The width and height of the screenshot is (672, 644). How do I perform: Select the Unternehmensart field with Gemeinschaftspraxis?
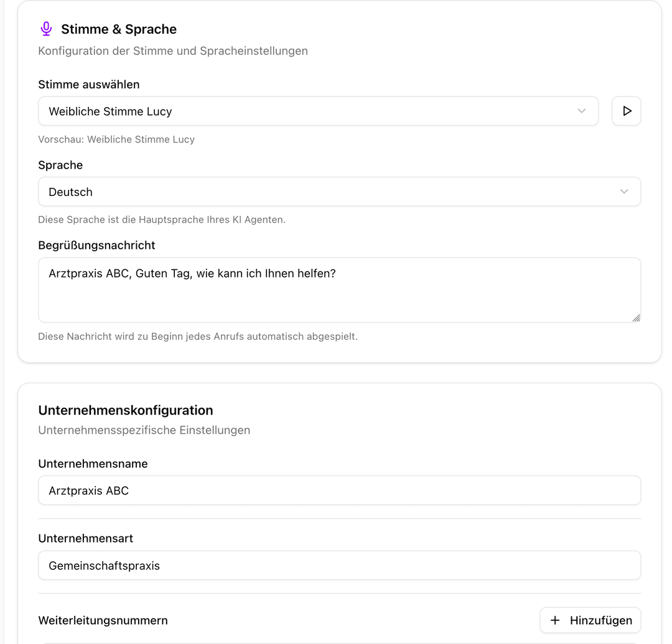339,566
